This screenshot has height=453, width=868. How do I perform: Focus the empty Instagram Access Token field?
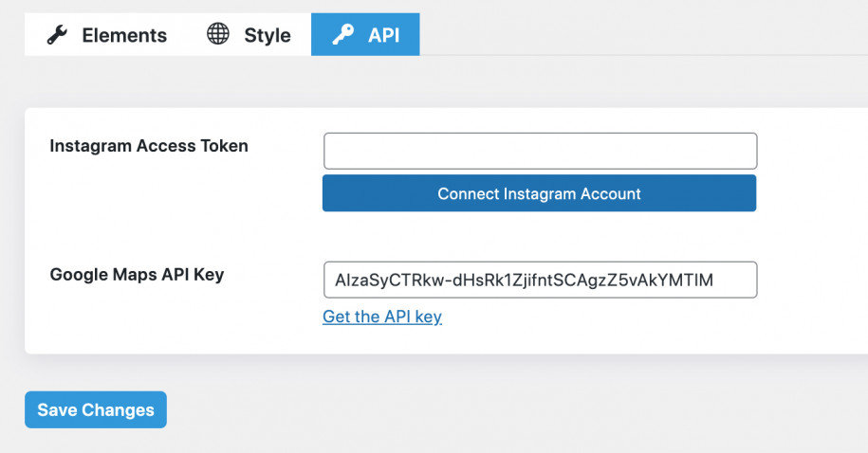click(540, 151)
